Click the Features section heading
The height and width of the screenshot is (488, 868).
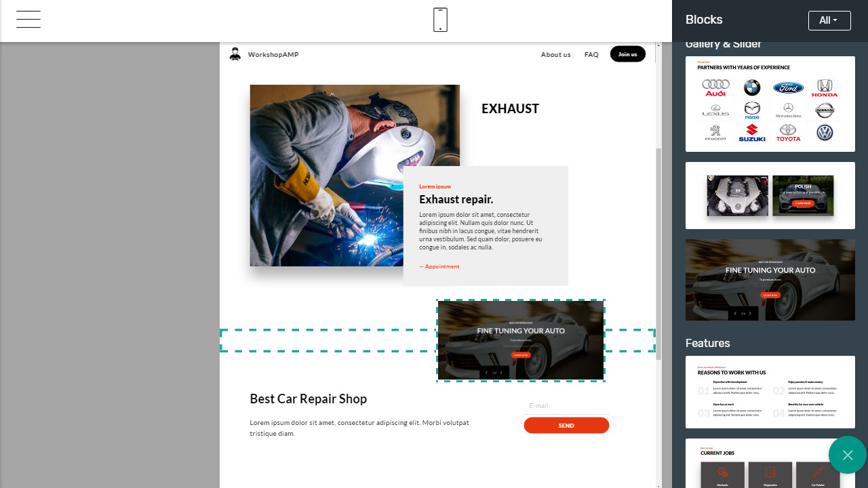click(707, 343)
